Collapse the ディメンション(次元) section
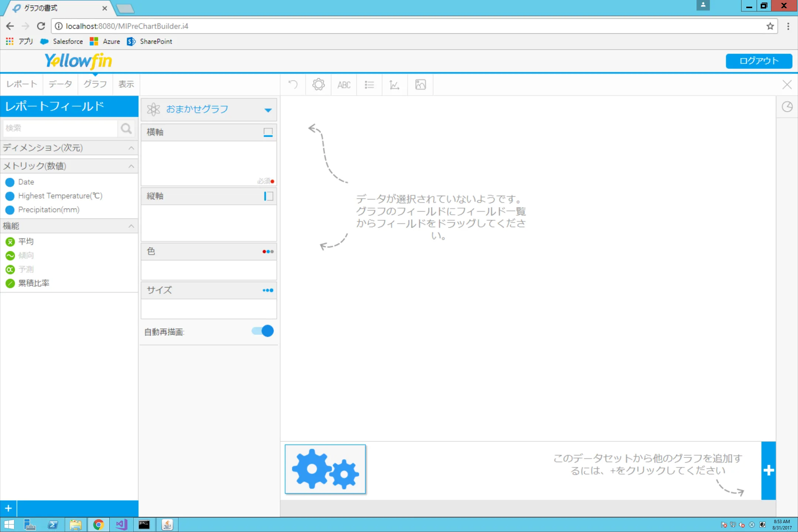This screenshot has height=532, width=798. (131, 148)
